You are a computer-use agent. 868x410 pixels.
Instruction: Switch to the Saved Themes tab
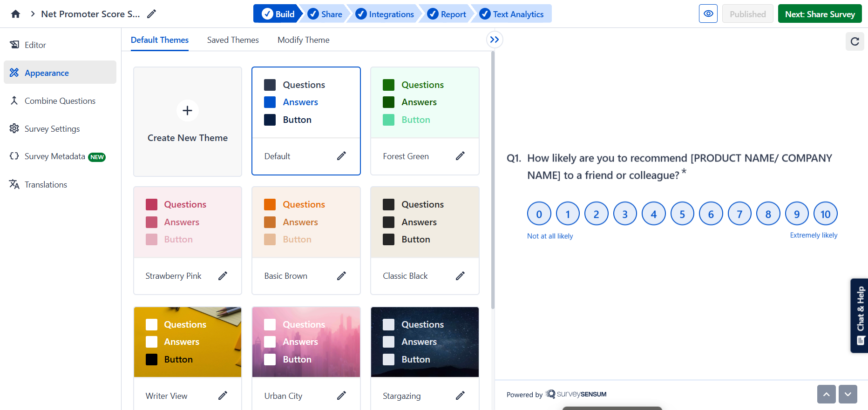coord(233,40)
